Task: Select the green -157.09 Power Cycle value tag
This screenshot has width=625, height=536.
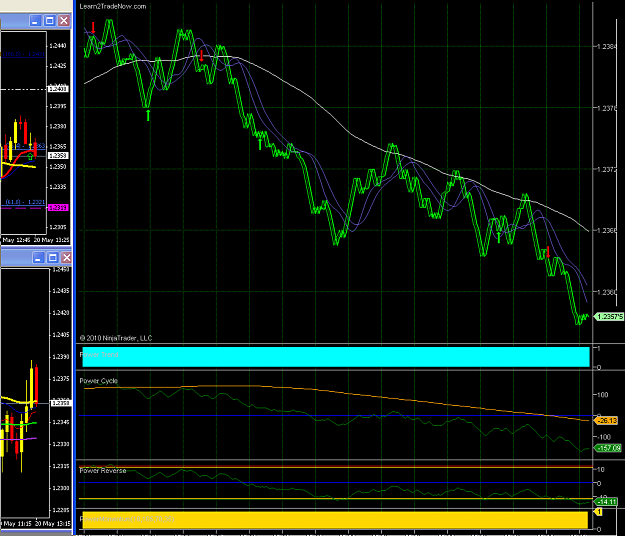Action: click(607, 448)
